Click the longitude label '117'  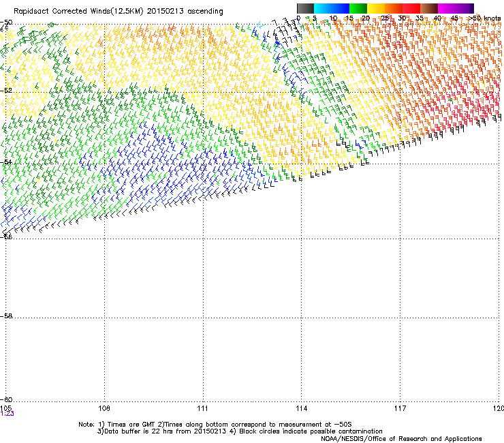[400, 408]
